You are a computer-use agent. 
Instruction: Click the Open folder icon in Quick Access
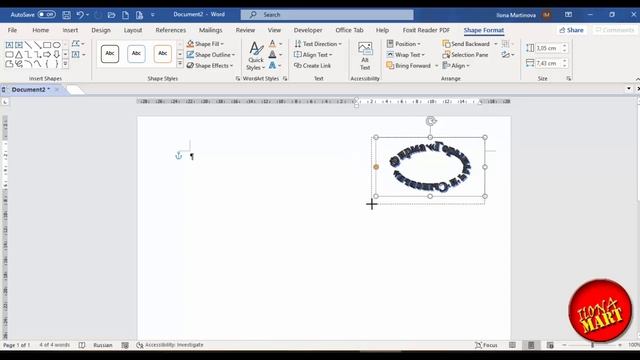(x=111, y=15)
